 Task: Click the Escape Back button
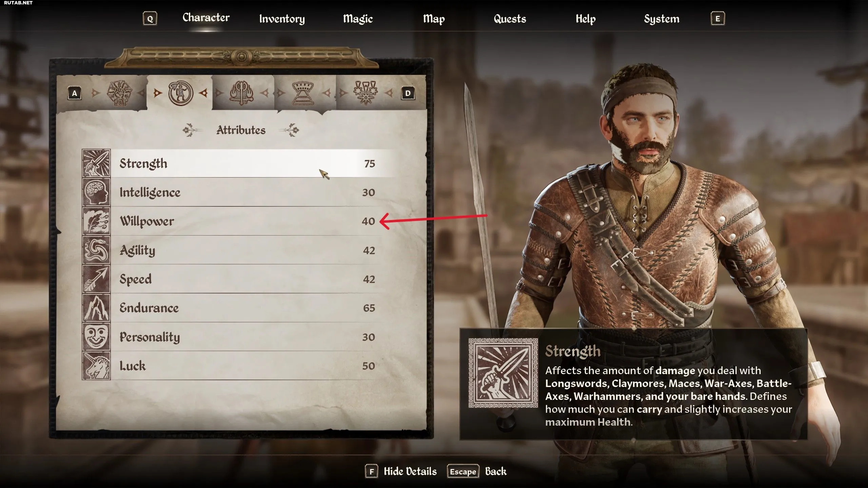point(477,471)
